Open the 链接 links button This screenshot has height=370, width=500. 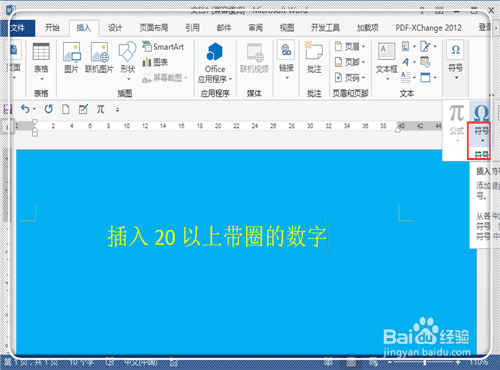coord(286,60)
